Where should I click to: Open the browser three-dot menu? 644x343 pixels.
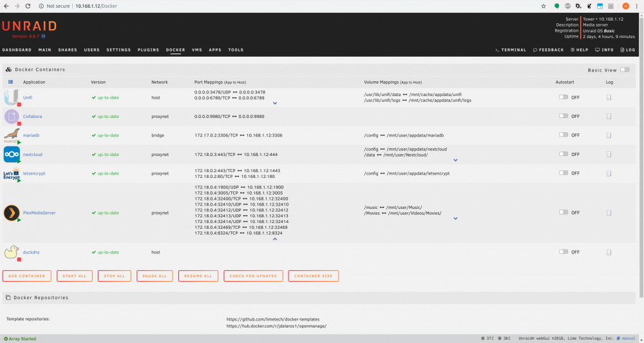coord(637,6)
